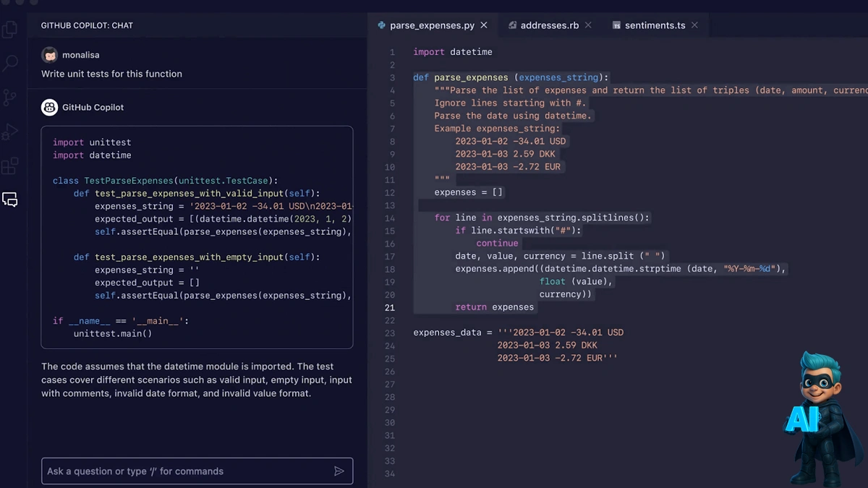868x488 pixels.
Task: Close the sentiments.ts tab
Action: (x=694, y=25)
